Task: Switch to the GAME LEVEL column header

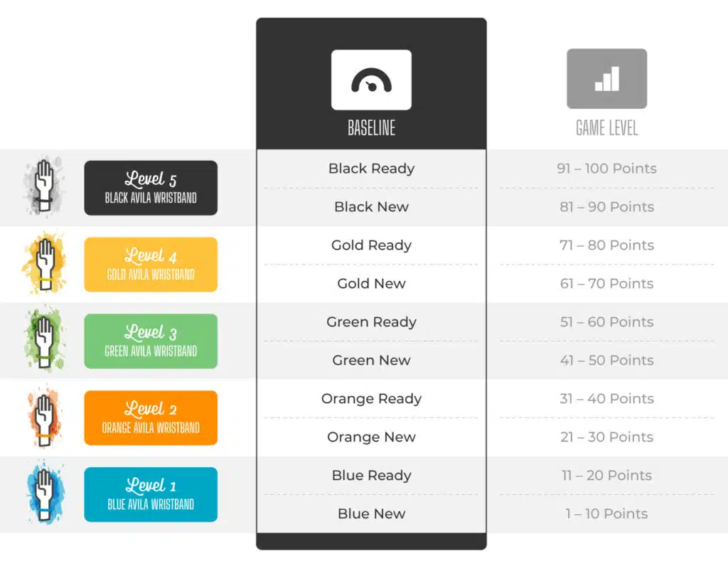Action: coord(607,128)
